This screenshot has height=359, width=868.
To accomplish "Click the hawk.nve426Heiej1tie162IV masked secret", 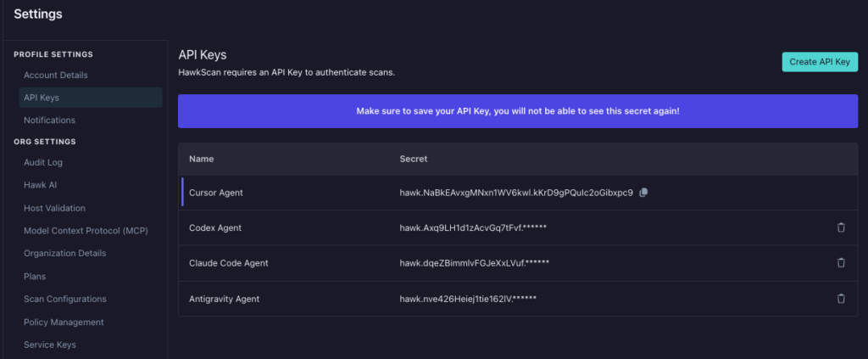I will pyautogui.click(x=468, y=299).
